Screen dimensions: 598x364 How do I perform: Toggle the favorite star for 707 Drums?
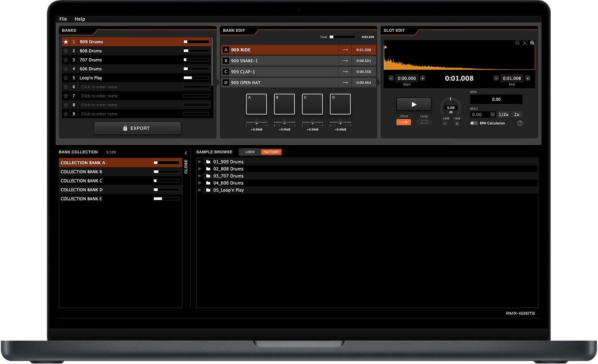click(66, 60)
